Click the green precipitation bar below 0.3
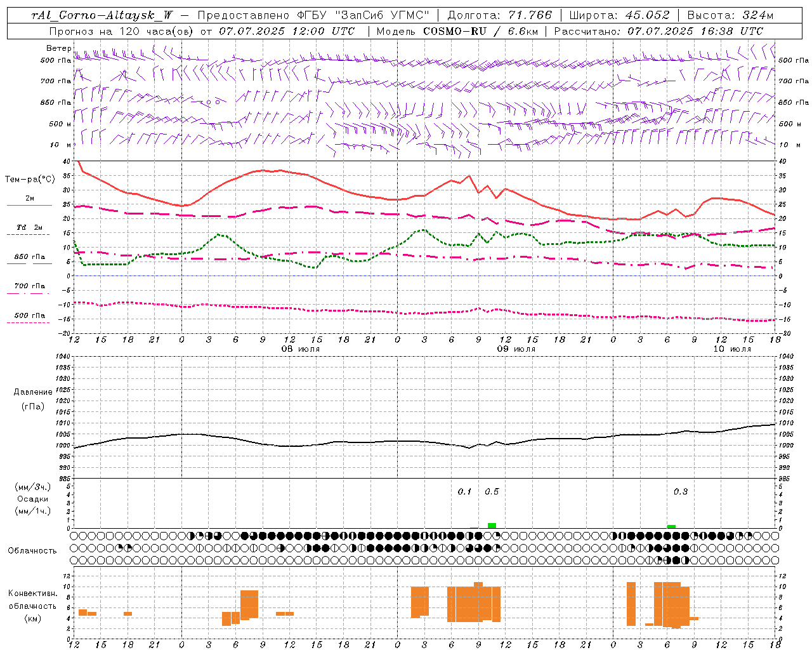Image resolution: width=812 pixels, height=650 pixels. (x=671, y=526)
